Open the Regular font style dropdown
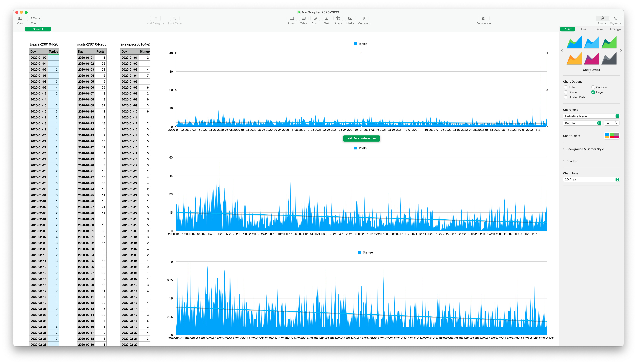Screen dimensions: 637x364 (582, 123)
